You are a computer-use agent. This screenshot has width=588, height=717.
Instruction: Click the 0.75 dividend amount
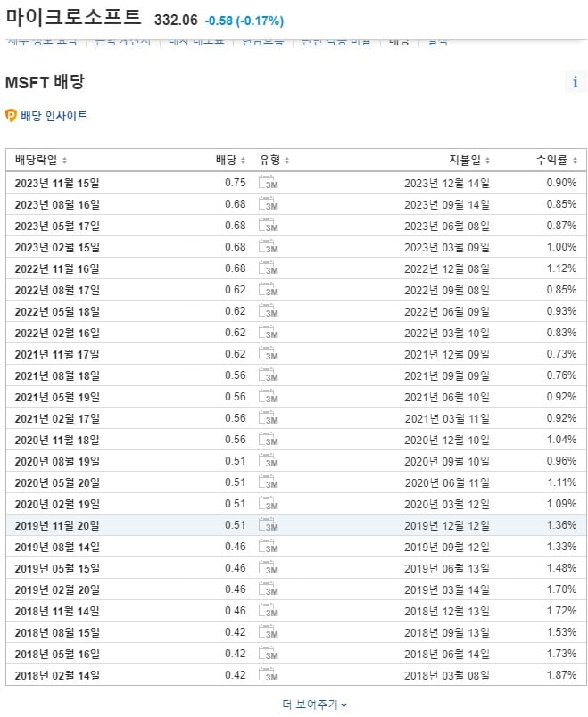[x=236, y=183]
